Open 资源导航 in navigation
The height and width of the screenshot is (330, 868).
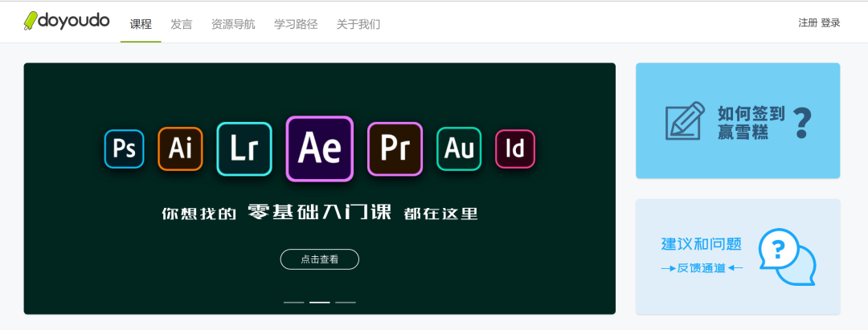click(233, 24)
